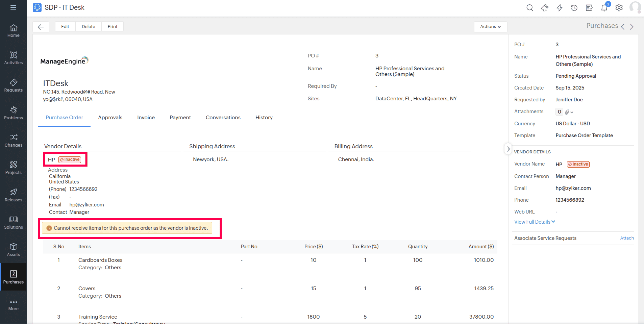Collapse the right details panel

click(x=509, y=149)
